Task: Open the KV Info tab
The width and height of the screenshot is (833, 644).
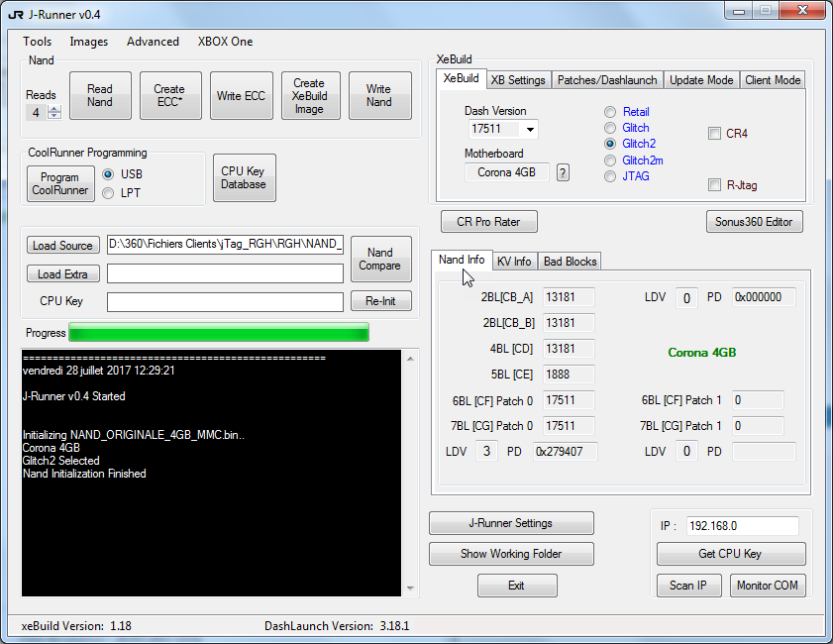Action: point(514,262)
